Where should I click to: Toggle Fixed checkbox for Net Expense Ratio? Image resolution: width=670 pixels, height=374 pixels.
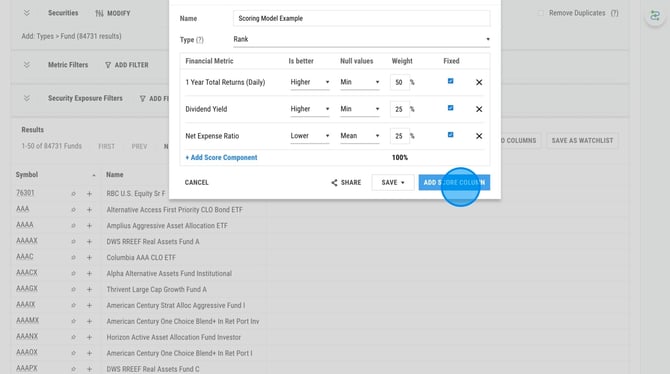(x=450, y=135)
